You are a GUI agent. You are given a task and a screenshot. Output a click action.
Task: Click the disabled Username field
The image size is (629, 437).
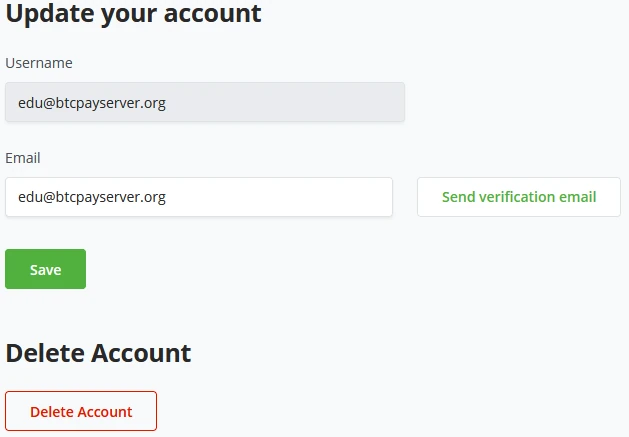click(204, 102)
